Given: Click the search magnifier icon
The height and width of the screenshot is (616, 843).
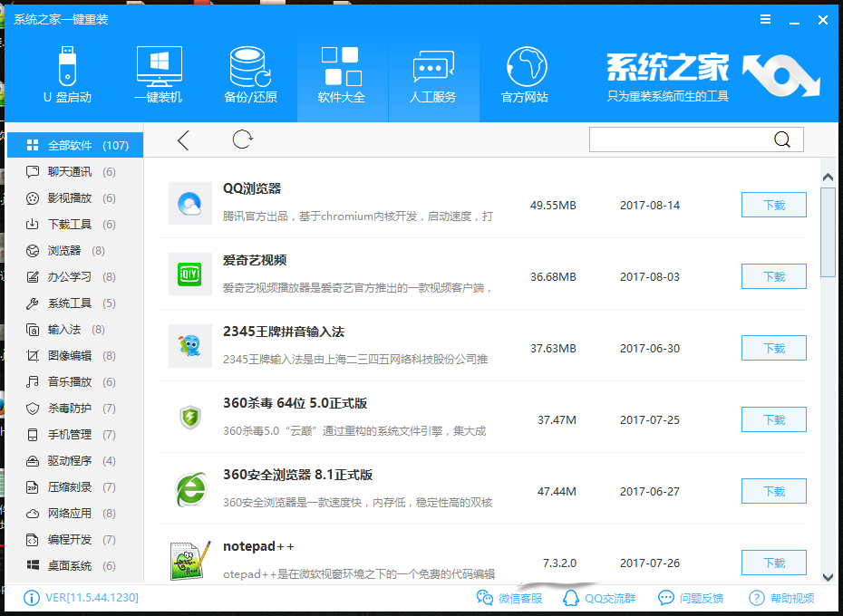Looking at the screenshot, I should [x=781, y=140].
